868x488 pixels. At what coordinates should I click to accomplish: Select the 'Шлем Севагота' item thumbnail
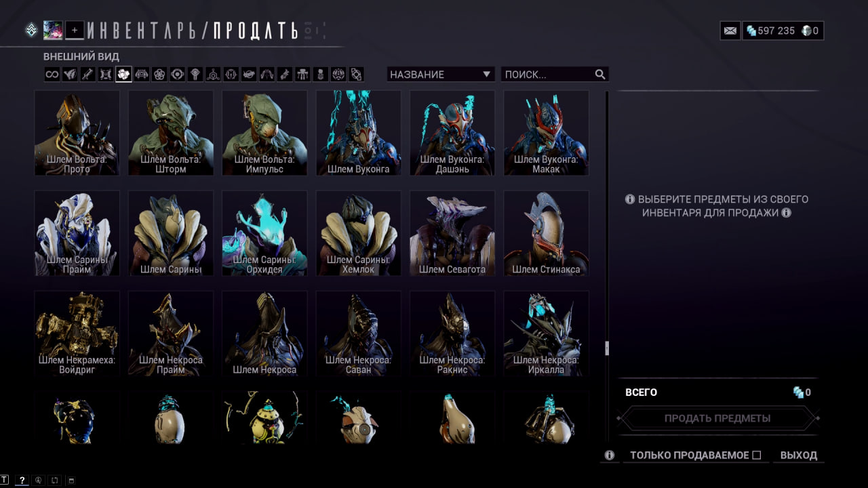pos(452,233)
